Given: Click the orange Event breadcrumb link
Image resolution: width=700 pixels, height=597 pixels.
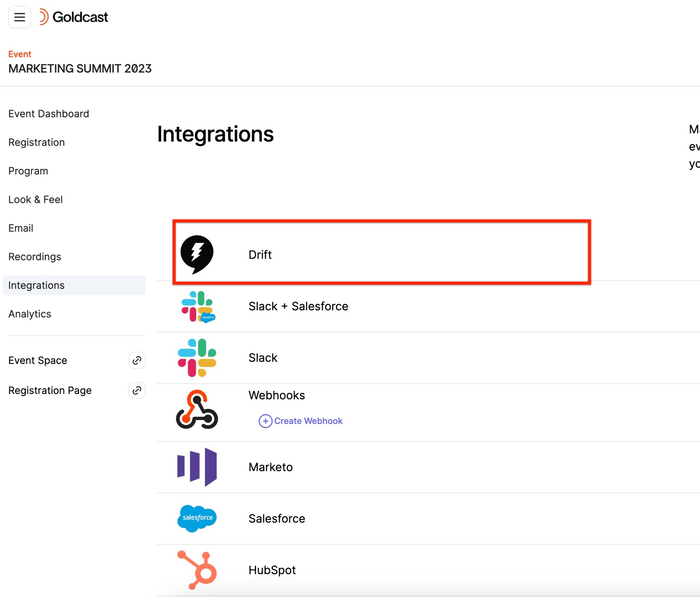Looking at the screenshot, I should [20, 54].
